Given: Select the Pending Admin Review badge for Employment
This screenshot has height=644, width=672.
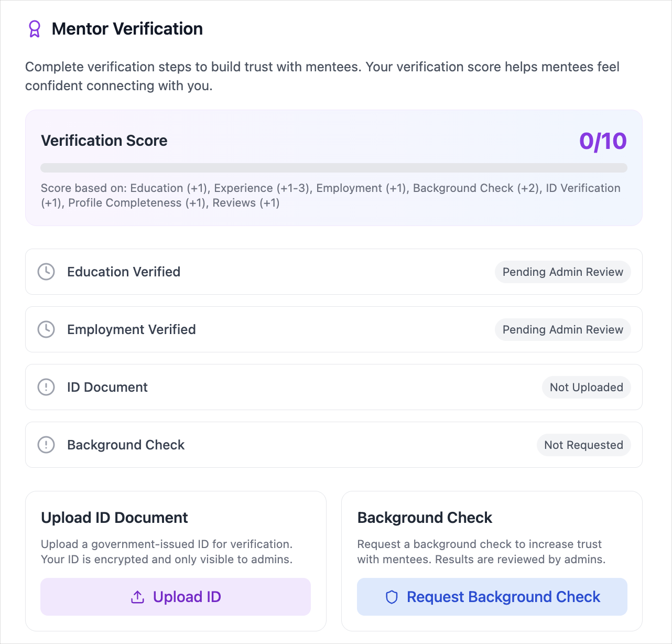Looking at the screenshot, I should [x=563, y=329].
